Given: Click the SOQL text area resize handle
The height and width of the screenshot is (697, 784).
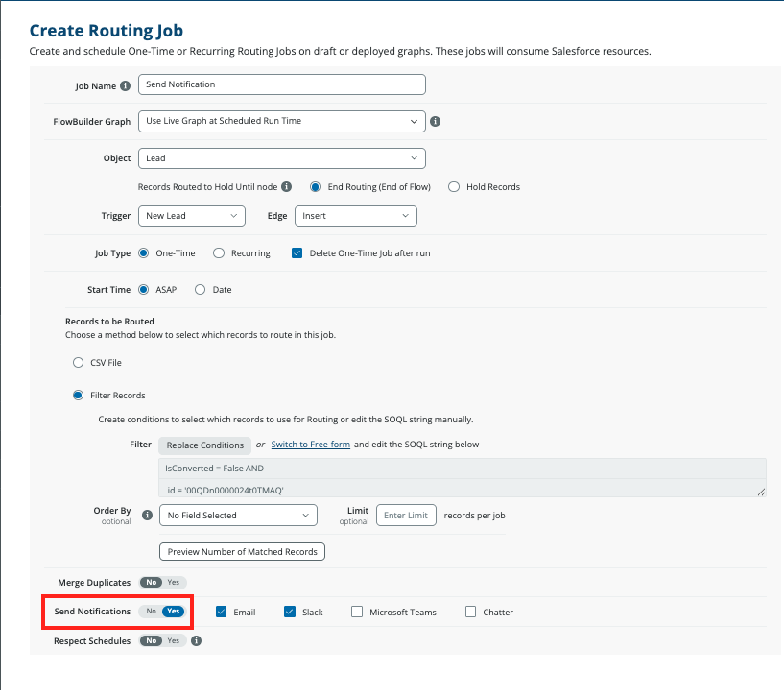Looking at the screenshot, I should pos(761,493).
